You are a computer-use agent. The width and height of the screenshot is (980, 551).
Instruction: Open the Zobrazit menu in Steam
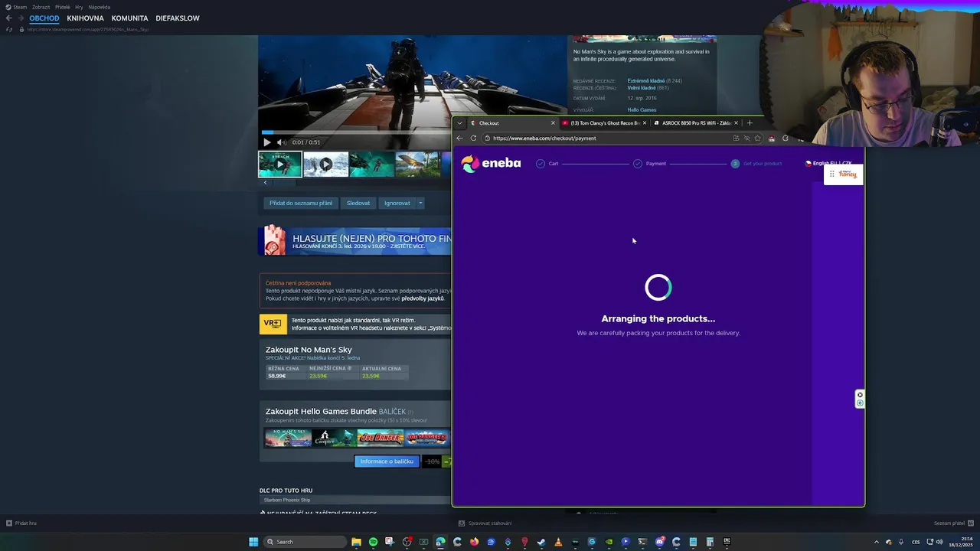click(x=41, y=7)
